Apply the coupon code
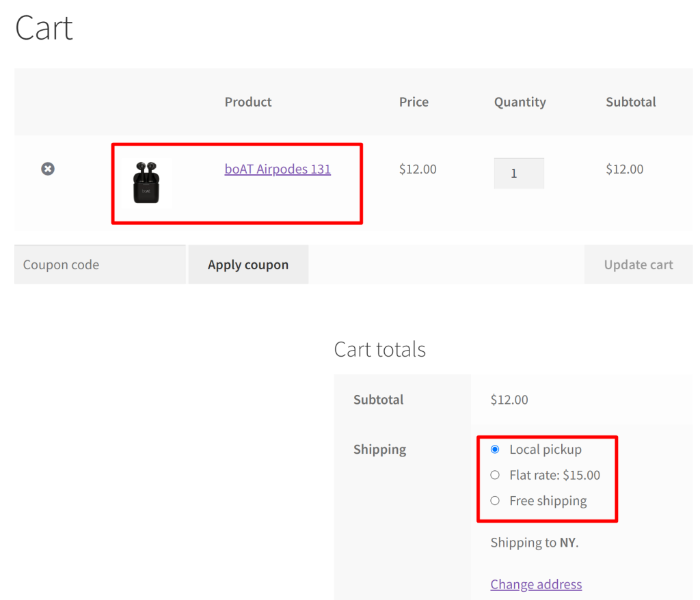700x600 pixels. [248, 264]
